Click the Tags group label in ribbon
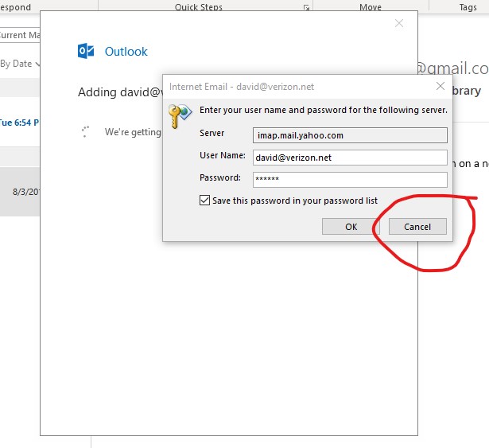 468,7
